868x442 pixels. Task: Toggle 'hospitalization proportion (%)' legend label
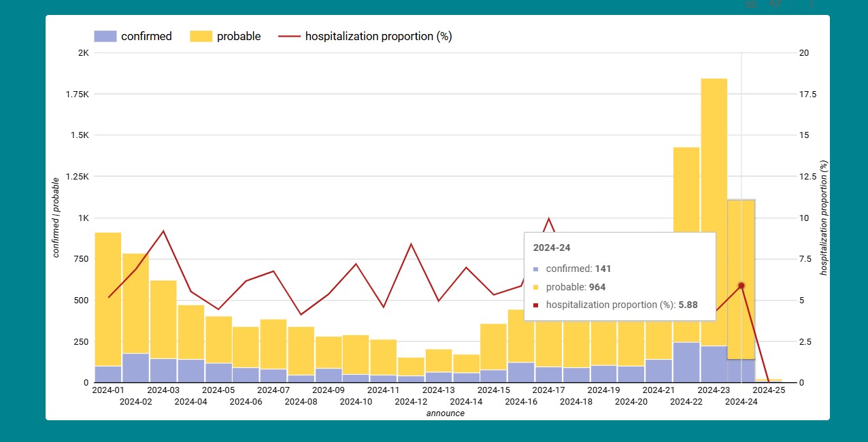(x=378, y=37)
